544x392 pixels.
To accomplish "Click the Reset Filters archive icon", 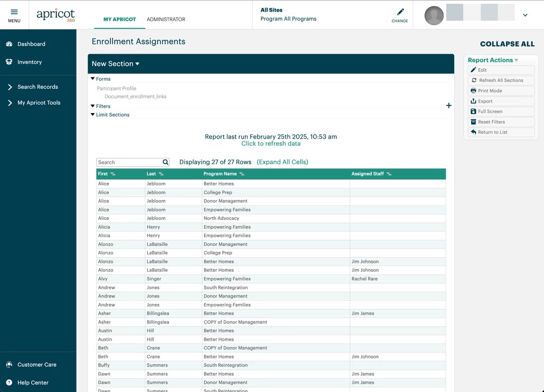I will coord(473,122).
